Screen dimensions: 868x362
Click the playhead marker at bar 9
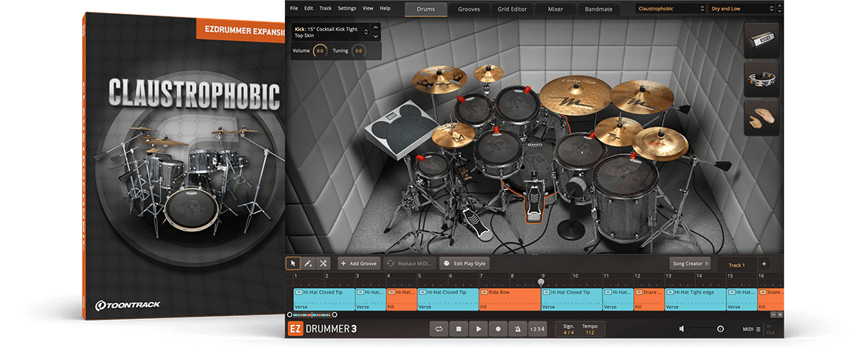point(541,282)
